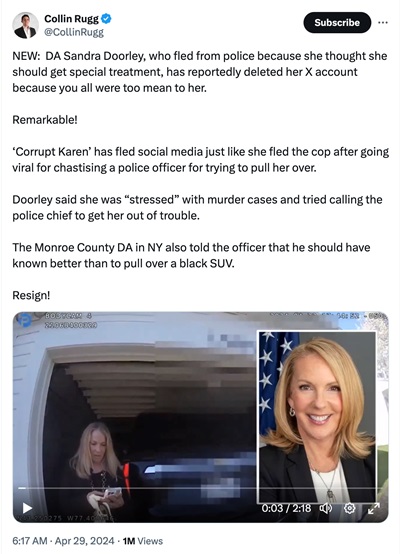Screen dimensions: 400x554
Task: Click the tweet's first paragraph text
Action: pos(200,72)
